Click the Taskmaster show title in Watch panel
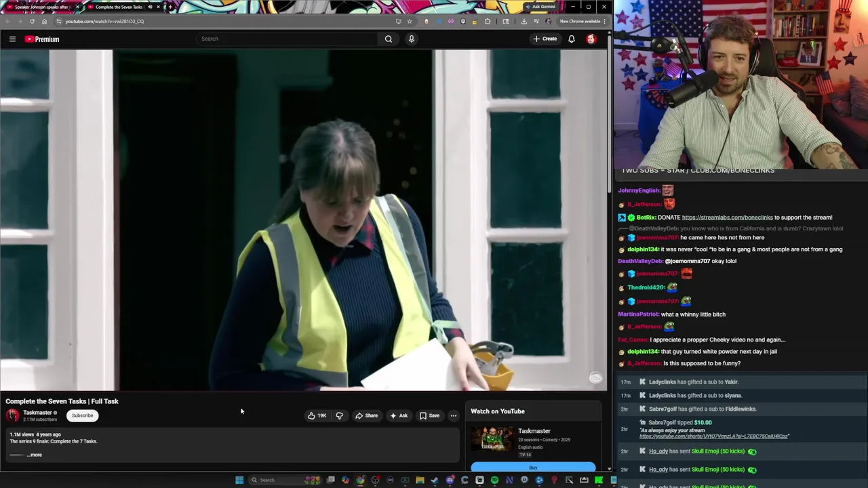This screenshot has width=868, height=488. pyautogui.click(x=534, y=431)
